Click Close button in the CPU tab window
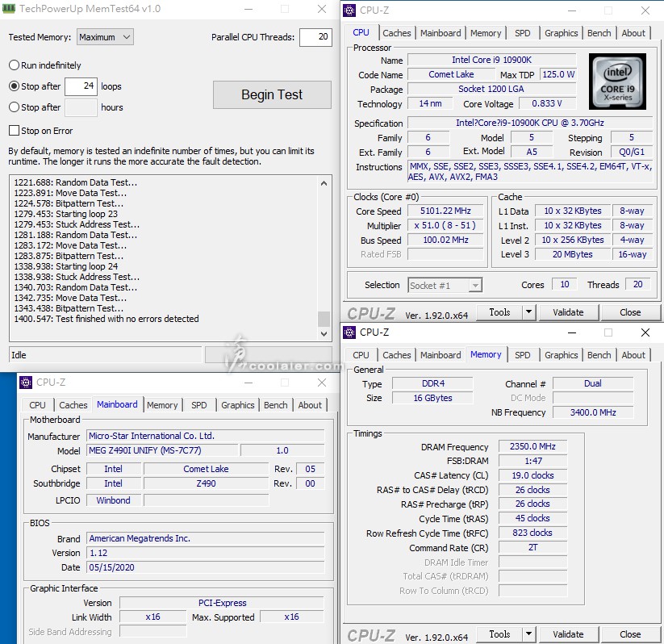This screenshot has height=644, width=664. (x=630, y=312)
